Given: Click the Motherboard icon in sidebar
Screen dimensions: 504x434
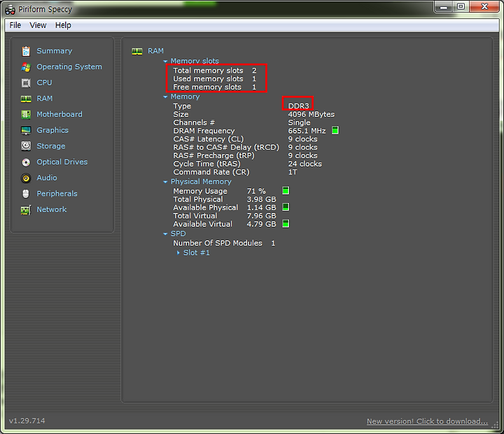Looking at the screenshot, I should click(26, 114).
